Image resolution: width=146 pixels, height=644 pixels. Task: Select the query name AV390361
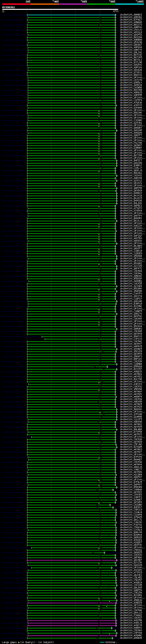(8, 8)
